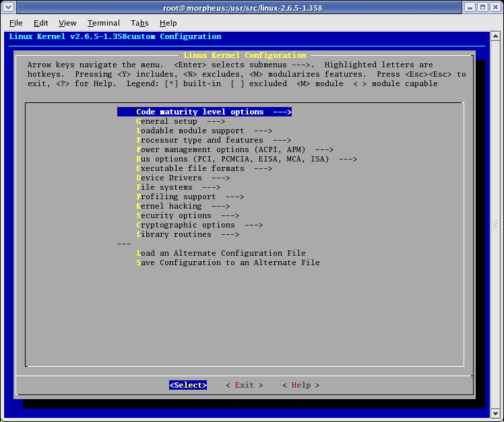Open the View menu
This screenshot has height=422, width=504.
click(x=67, y=23)
